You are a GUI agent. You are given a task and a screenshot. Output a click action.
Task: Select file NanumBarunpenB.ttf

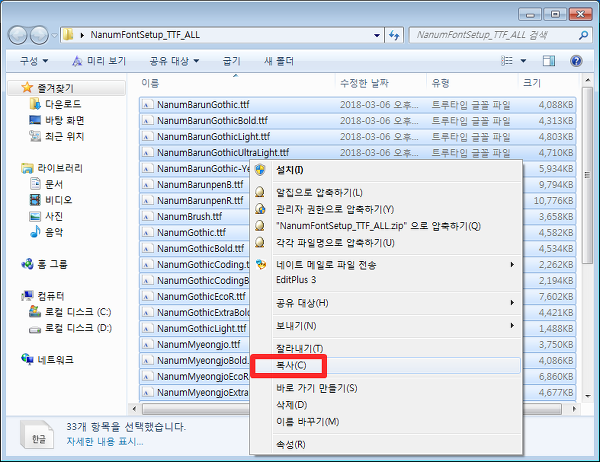pos(195,184)
